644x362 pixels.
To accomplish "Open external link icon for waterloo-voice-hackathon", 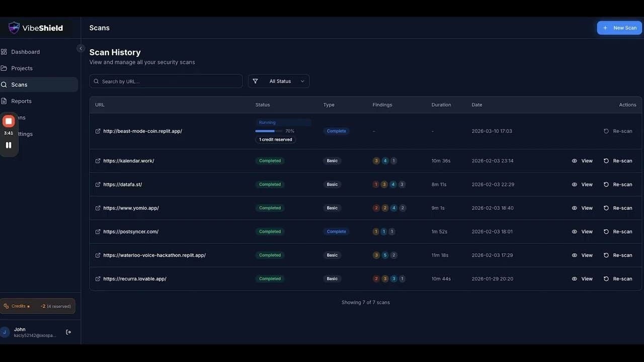I will 98,255.
